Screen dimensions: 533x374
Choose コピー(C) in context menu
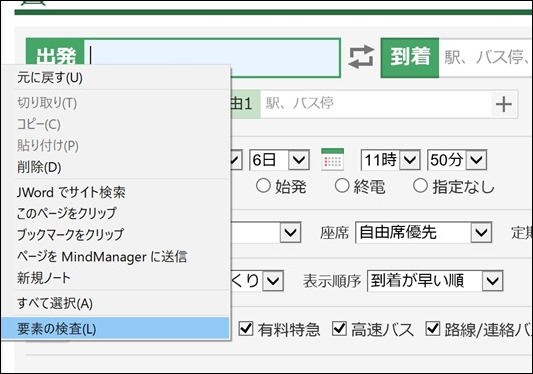tap(116, 124)
